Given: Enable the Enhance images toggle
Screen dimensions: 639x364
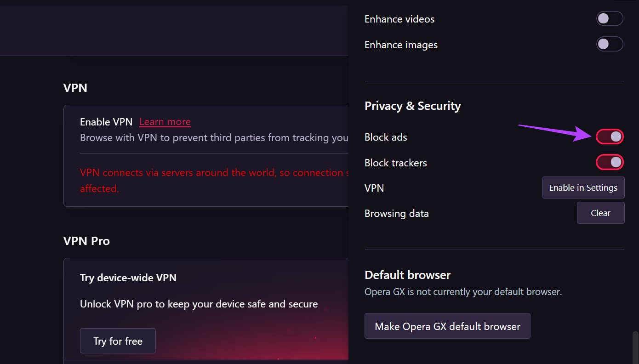Looking at the screenshot, I should [610, 45].
